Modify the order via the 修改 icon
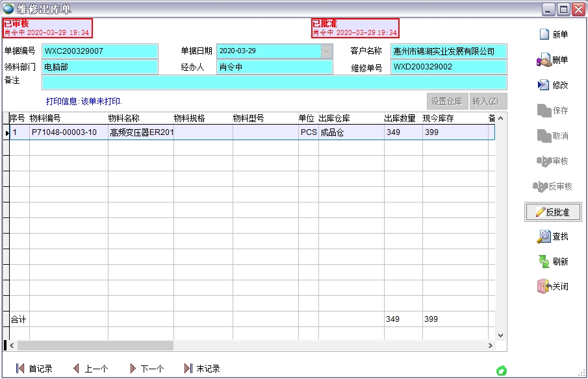The height and width of the screenshot is (379, 588). (x=553, y=84)
